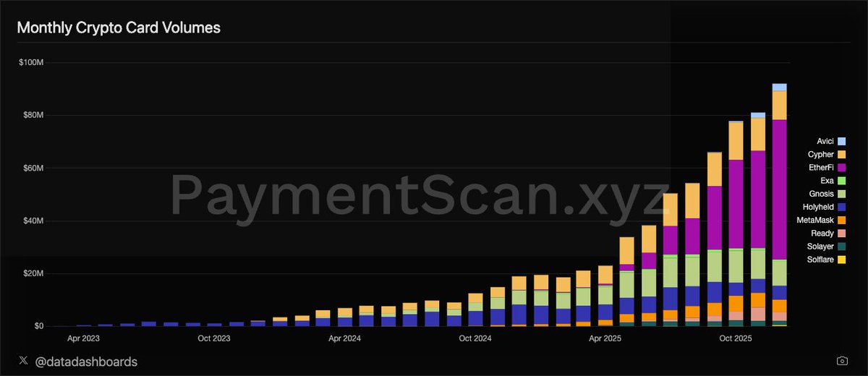Click the Ready legend color swatch
This screenshot has width=868, height=376.
tap(843, 233)
